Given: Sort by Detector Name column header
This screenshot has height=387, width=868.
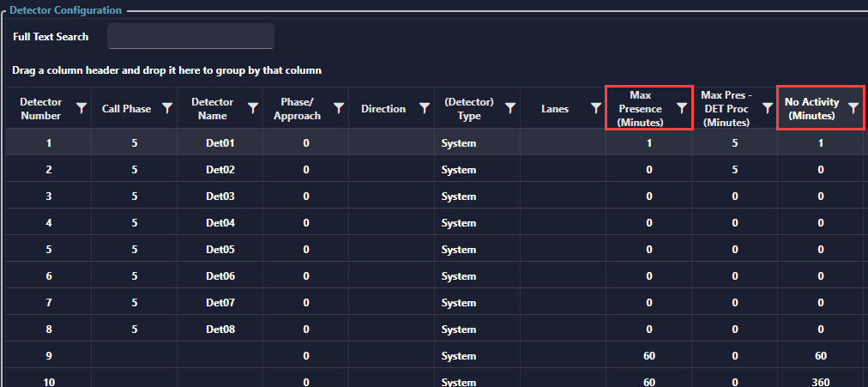Looking at the screenshot, I should click(x=212, y=109).
